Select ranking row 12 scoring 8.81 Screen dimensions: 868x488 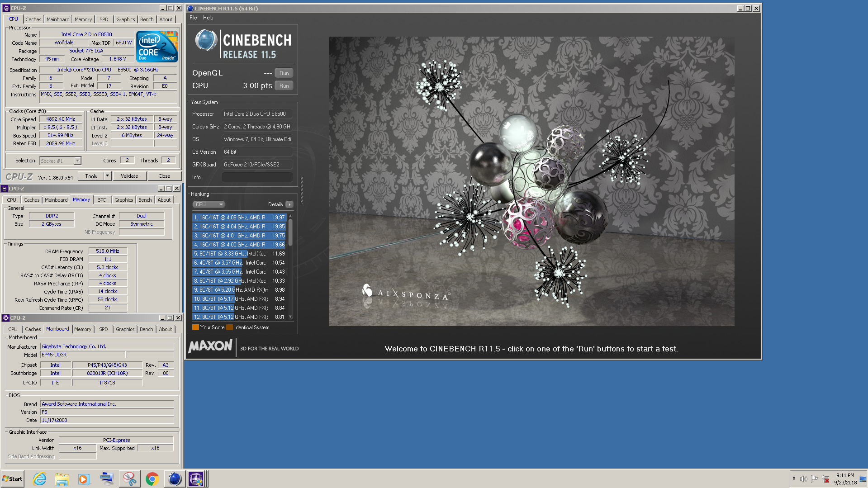pos(239,317)
